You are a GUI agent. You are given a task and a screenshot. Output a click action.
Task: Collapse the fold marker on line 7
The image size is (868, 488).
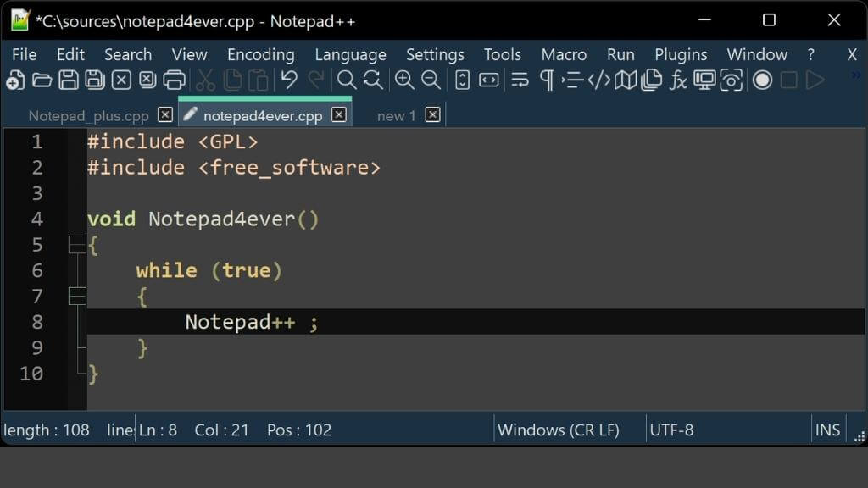[x=77, y=296]
